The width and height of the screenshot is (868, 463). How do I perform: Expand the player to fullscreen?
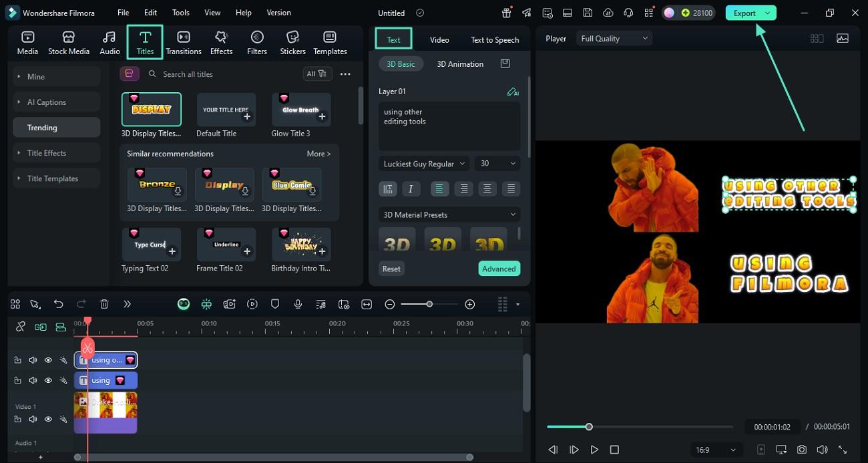coord(843,450)
